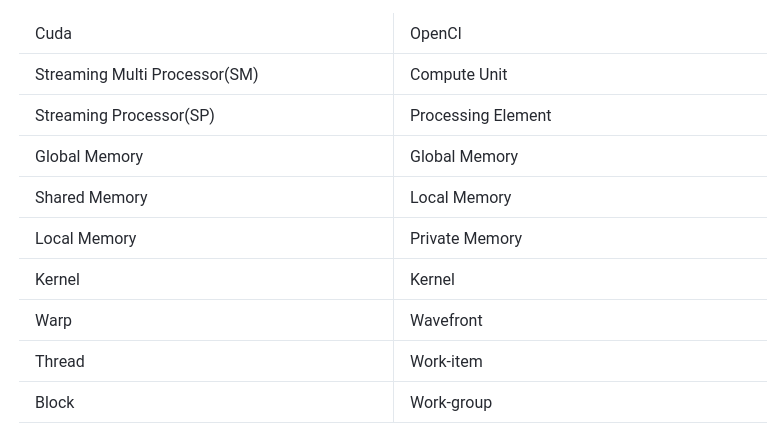The image size is (784, 433).
Task: Click the 'OpenCl' header cell
Action: pyautogui.click(x=580, y=33)
